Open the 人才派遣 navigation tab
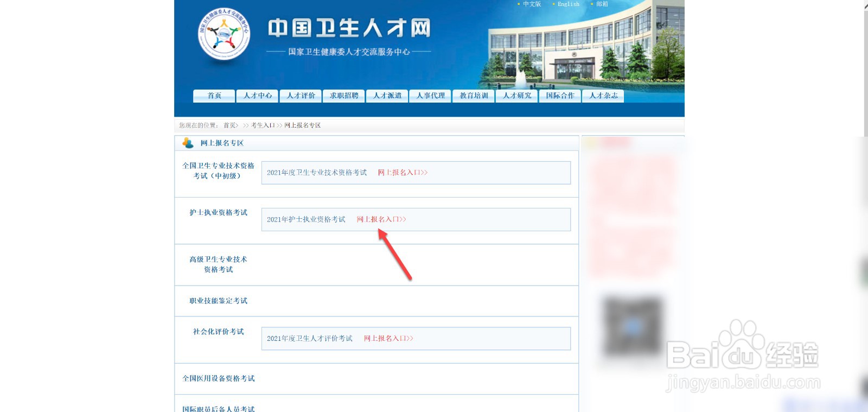 pyautogui.click(x=387, y=96)
